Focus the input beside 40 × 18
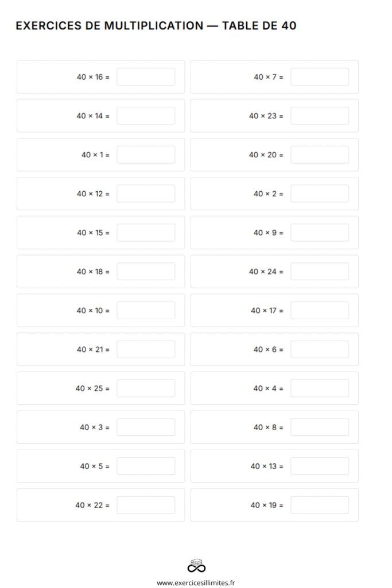Image resolution: width=392 pixels, height=588 pixels. 146,272
